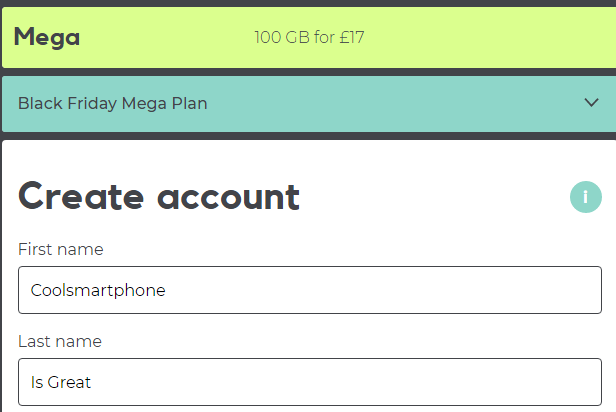Click the First name label
The image size is (616, 412).
(60, 249)
